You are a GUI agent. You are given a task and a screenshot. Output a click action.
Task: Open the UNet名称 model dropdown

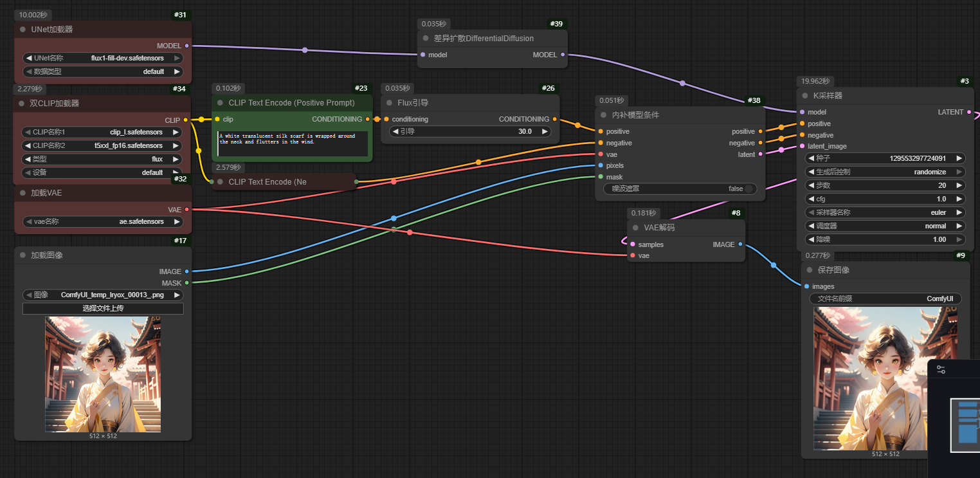(x=103, y=58)
